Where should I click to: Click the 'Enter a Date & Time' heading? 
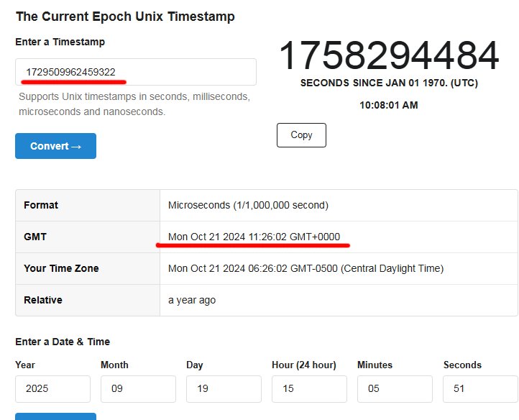(63, 342)
